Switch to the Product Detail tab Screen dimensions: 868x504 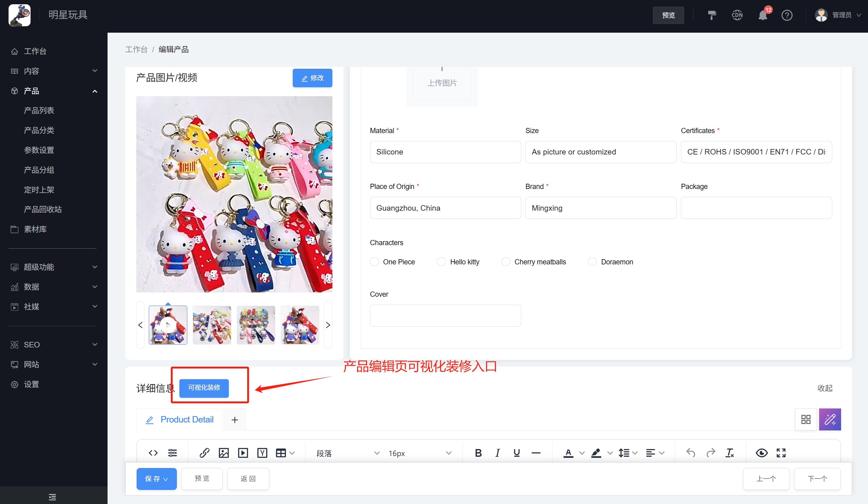tap(186, 419)
